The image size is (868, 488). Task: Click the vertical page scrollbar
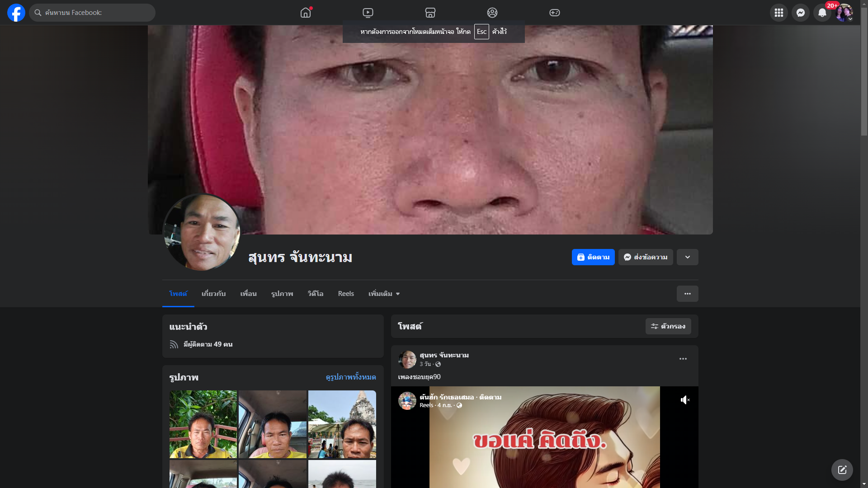coord(864,72)
